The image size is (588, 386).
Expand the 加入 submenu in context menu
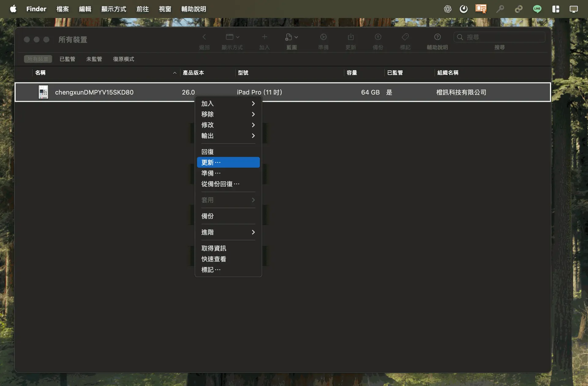tap(228, 104)
